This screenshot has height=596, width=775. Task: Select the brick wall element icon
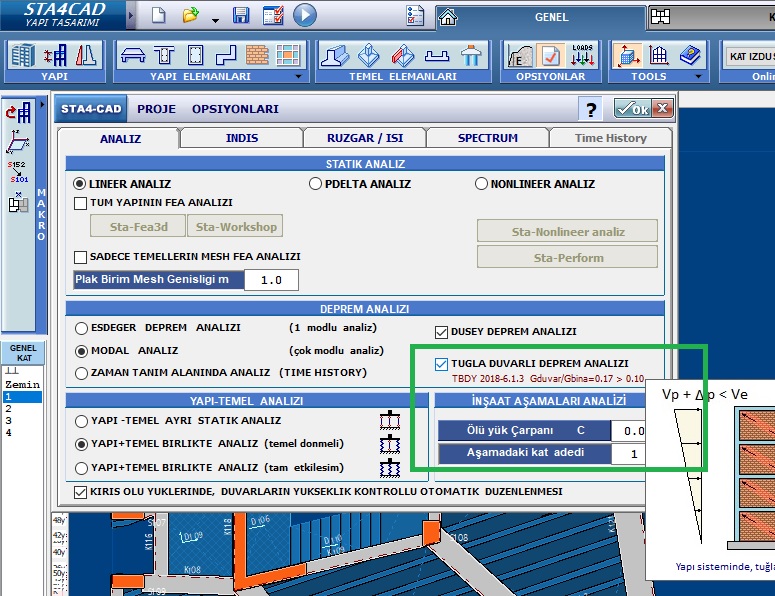point(259,55)
